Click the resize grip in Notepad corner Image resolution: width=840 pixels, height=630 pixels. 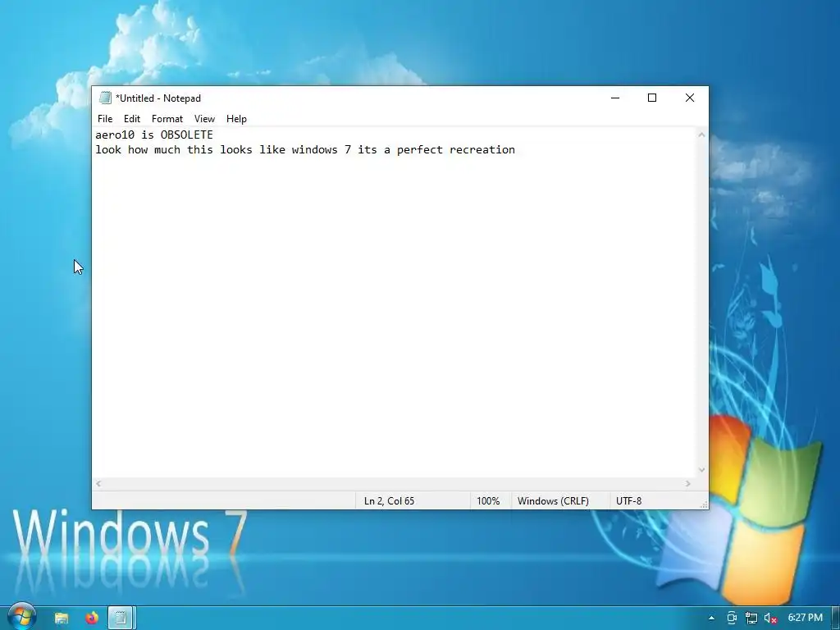(704, 504)
